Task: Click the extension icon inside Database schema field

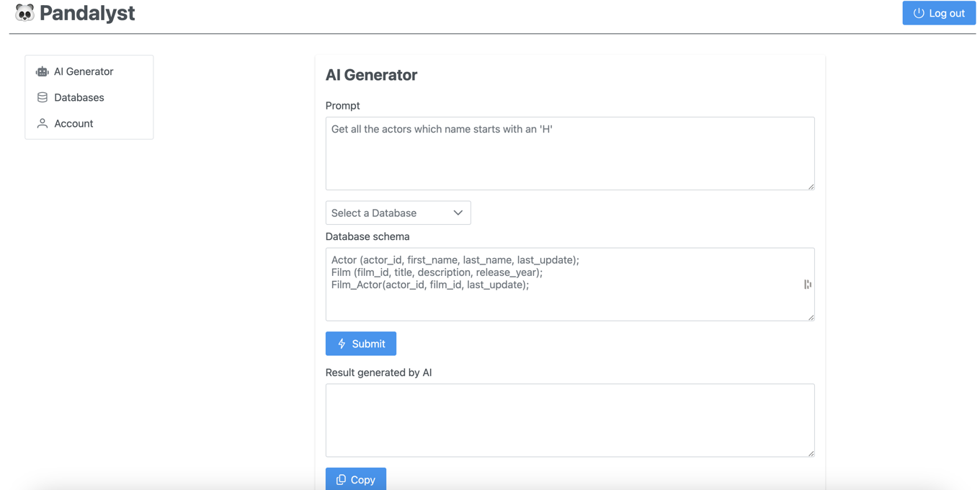Action: [x=807, y=285]
